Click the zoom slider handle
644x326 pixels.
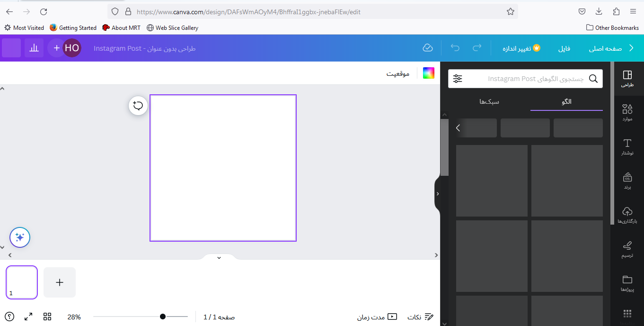pyautogui.click(x=163, y=317)
